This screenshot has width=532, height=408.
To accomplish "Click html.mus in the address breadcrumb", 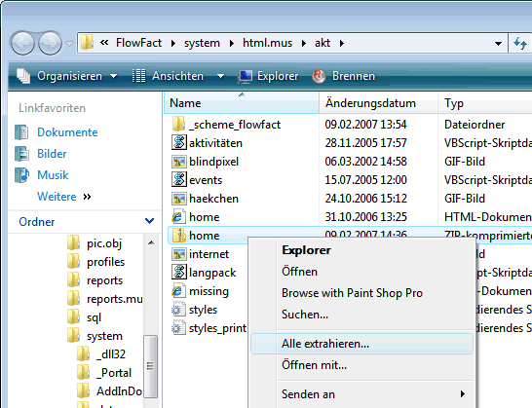I will [267, 43].
